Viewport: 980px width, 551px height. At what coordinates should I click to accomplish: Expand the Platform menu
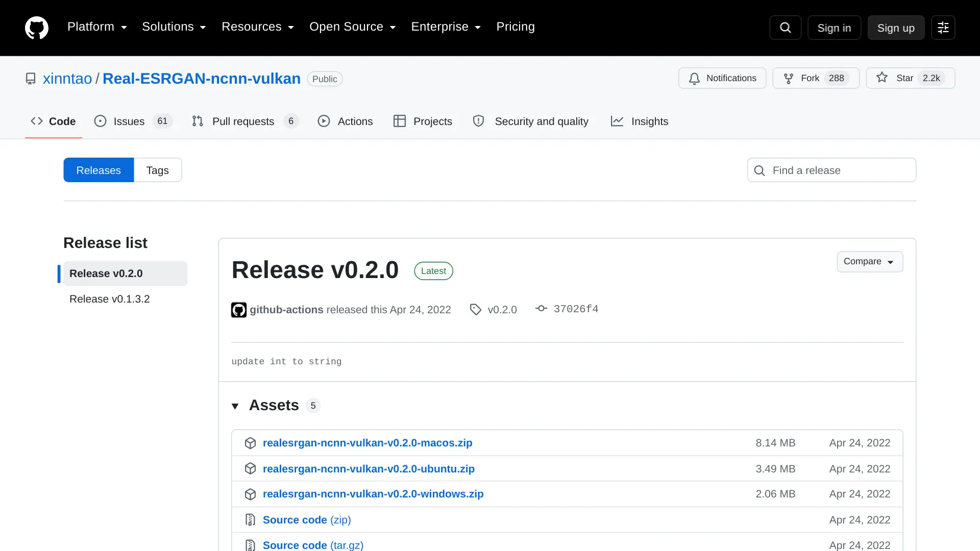(97, 27)
